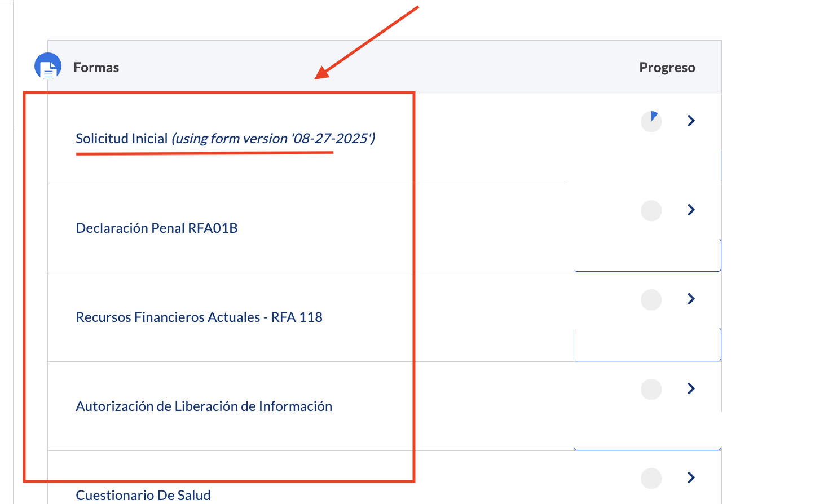
Task: Open Autorización de Liberación de Información
Action: coord(204,406)
